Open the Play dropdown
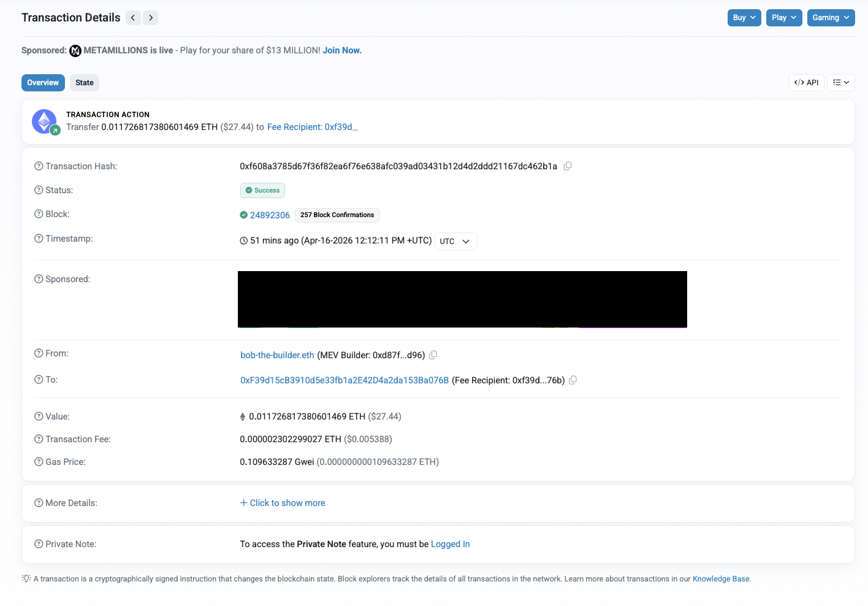The height and width of the screenshot is (606, 868). click(x=784, y=18)
